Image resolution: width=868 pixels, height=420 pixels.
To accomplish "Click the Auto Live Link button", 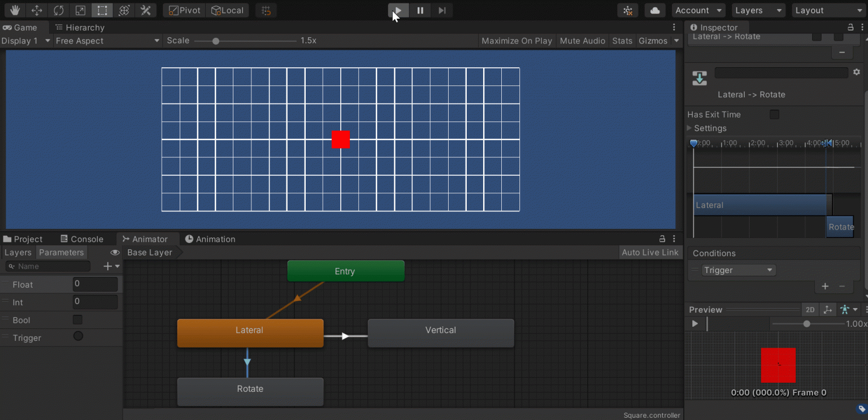I will point(650,253).
